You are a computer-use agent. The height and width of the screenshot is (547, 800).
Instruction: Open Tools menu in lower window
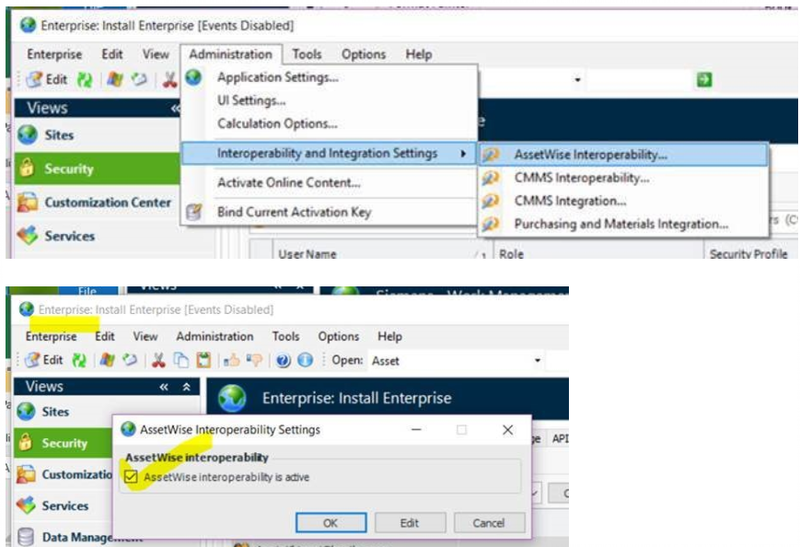click(286, 336)
